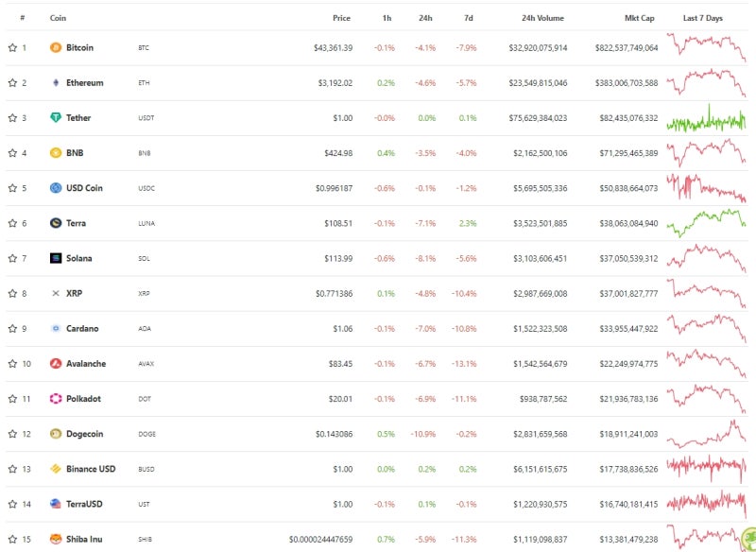
Task: View Dogecoin's 7-day sparkline chart
Action: coord(706,434)
